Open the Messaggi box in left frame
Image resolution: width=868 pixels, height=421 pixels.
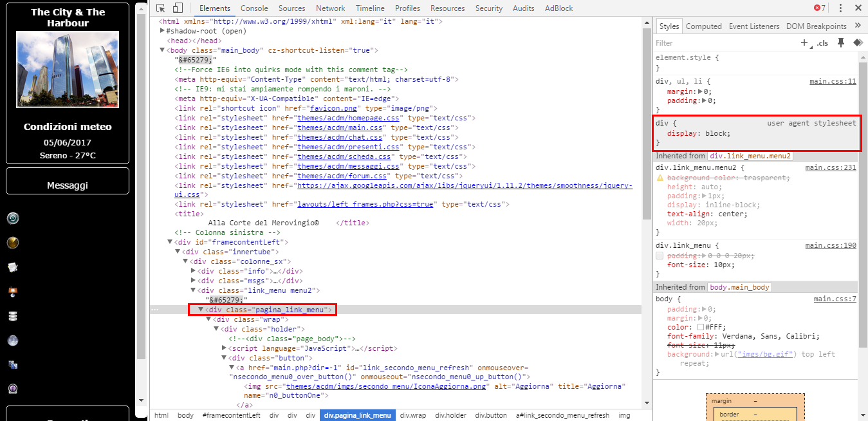(68, 181)
